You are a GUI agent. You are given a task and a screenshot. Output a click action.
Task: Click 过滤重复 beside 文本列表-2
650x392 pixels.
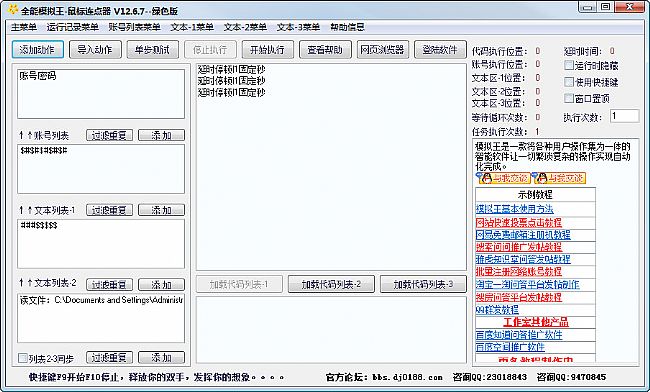(x=109, y=284)
